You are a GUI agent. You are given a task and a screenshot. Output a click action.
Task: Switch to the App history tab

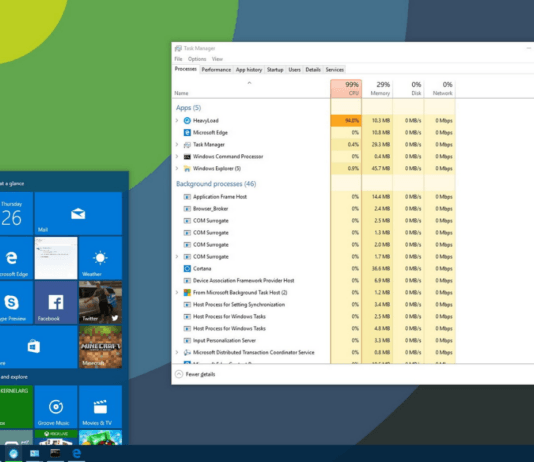pos(249,69)
